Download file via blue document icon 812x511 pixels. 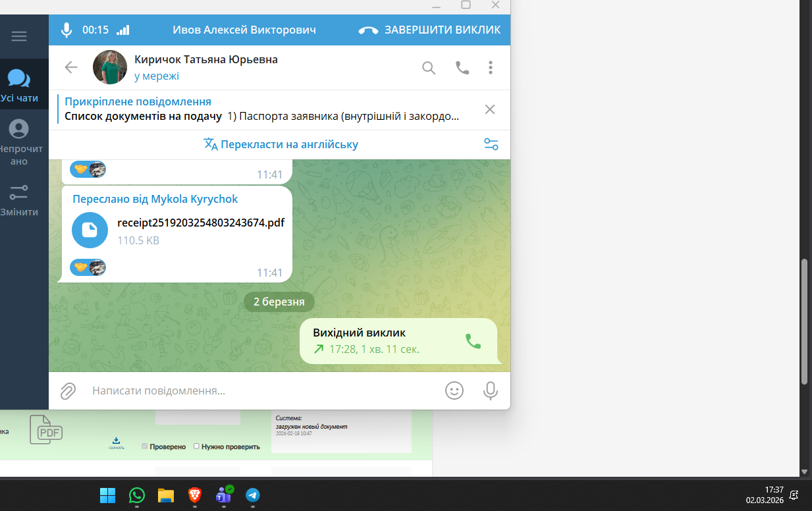[90, 230]
